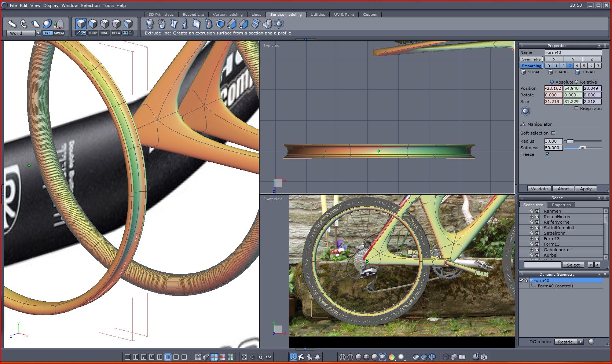Choose the universal manipulator ghost icon
Image resolution: width=612 pixels, height=364 pixels.
point(59,24)
